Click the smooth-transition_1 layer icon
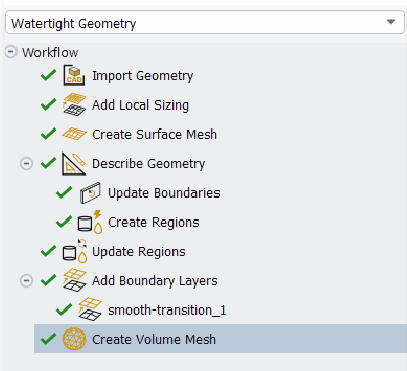This screenshot has height=371, width=407. [x=90, y=310]
